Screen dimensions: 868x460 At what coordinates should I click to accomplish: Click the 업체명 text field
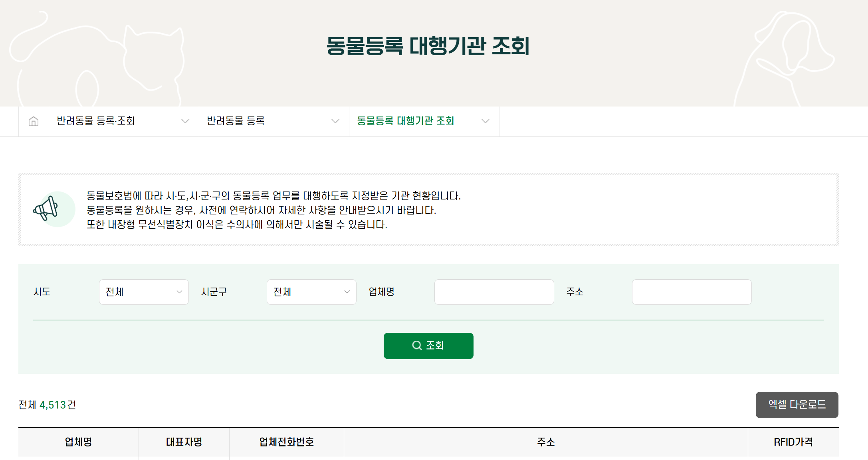[x=494, y=292]
